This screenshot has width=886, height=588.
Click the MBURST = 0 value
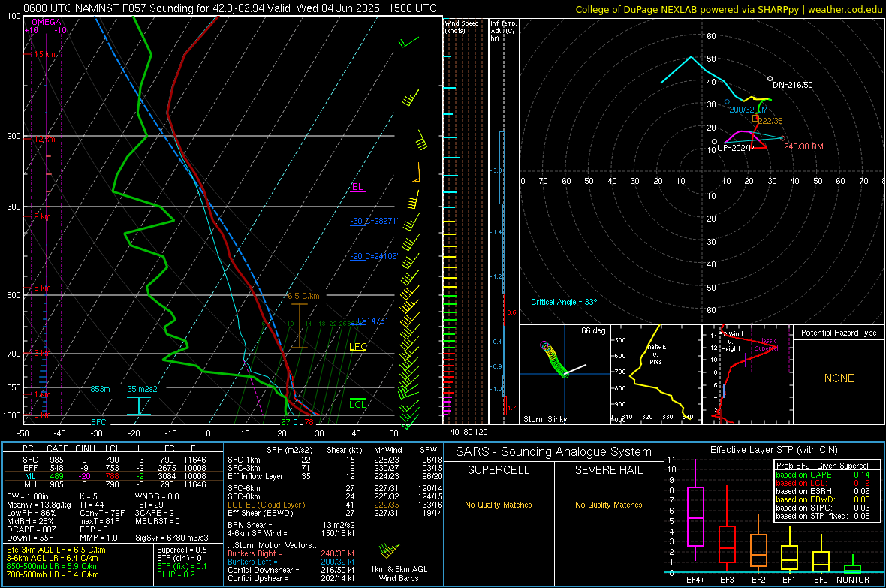[157, 521]
